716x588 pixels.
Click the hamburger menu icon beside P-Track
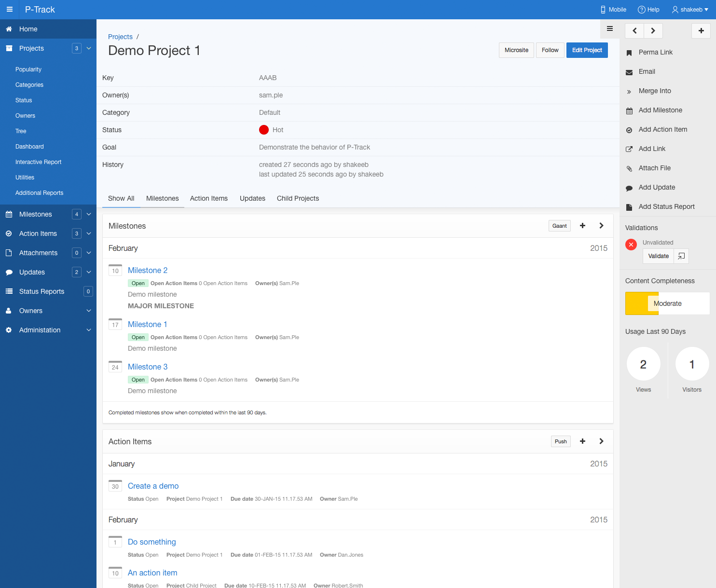coord(9,10)
